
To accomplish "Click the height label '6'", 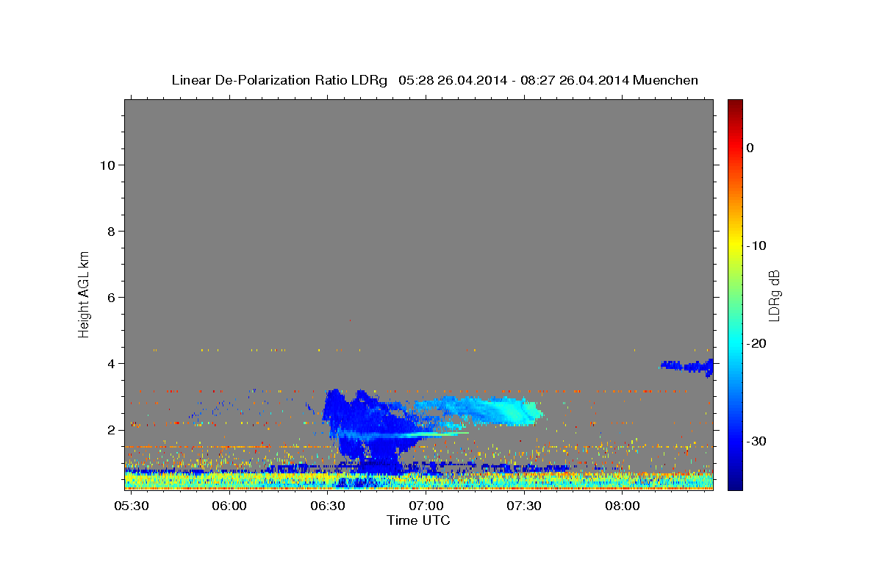I will coord(110,297).
